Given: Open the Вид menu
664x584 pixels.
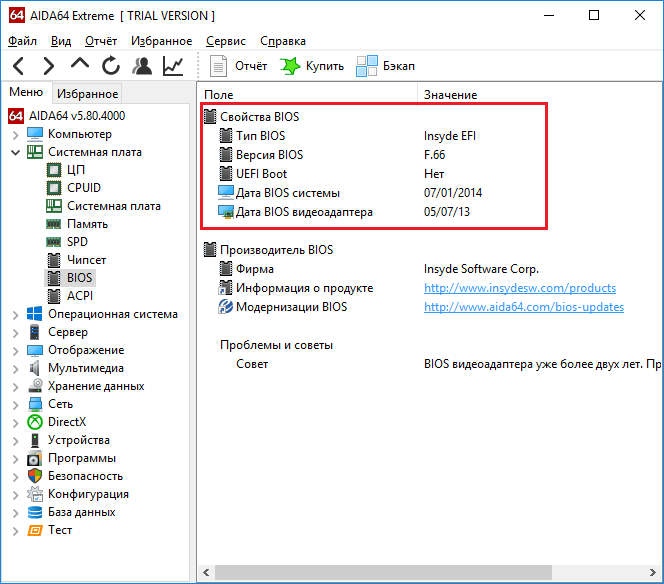Looking at the screenshot, I should [x=61, y=41].
